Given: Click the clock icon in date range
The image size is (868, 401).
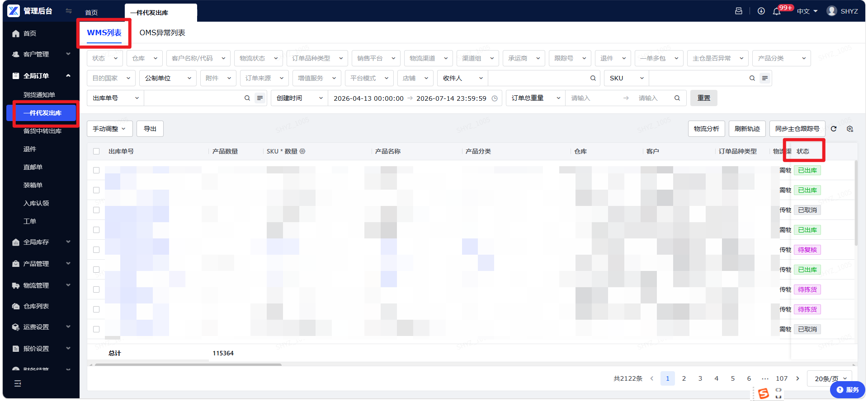Looking at the screenshot, I should point(495,98).
